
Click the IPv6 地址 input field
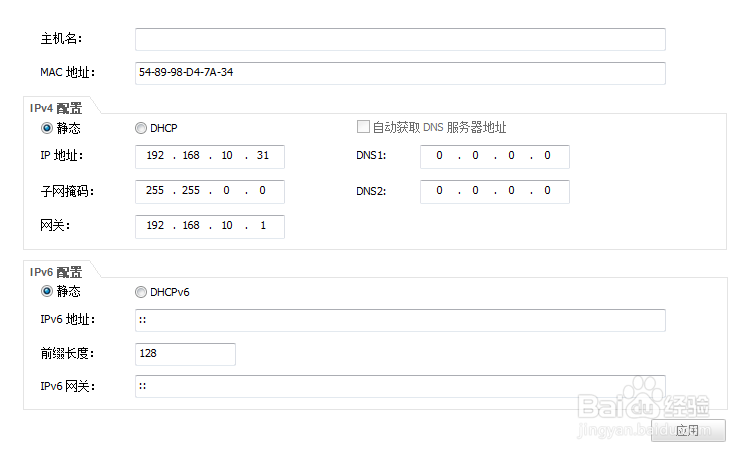[400, 320]
